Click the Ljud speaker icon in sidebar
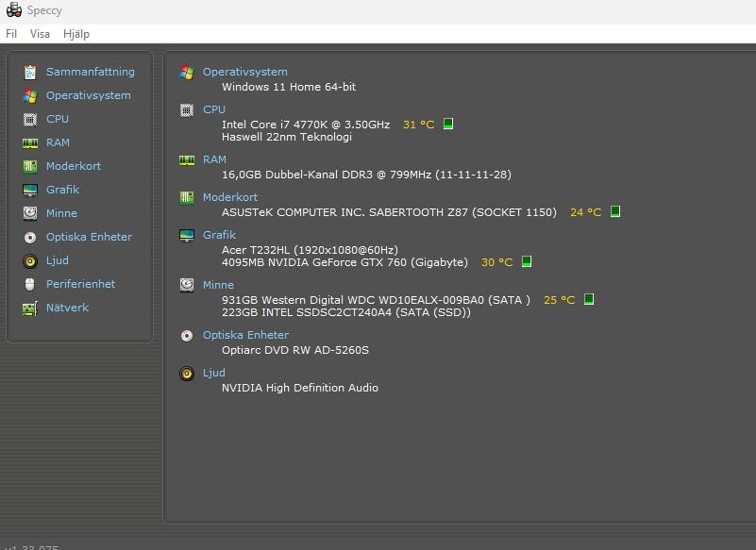 pos(30,260)
